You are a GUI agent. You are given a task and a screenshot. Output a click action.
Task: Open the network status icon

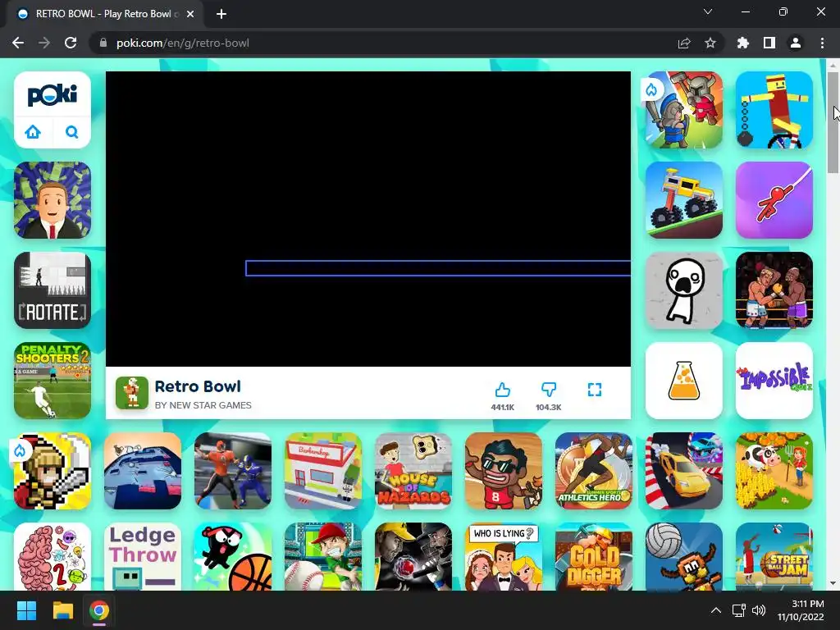tap(739, 610)
